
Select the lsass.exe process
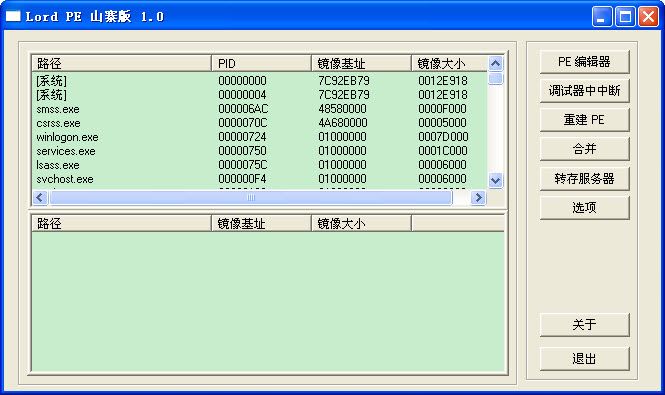[x=260, y=165]
